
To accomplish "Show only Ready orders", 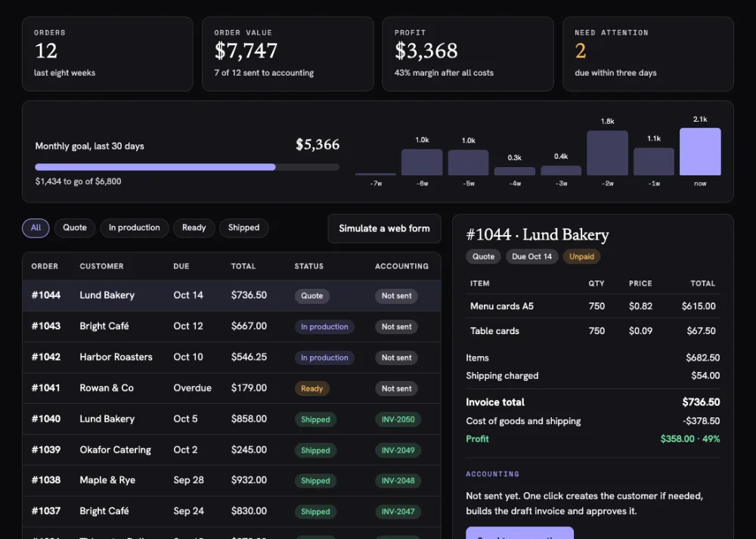I will point(194,228).
